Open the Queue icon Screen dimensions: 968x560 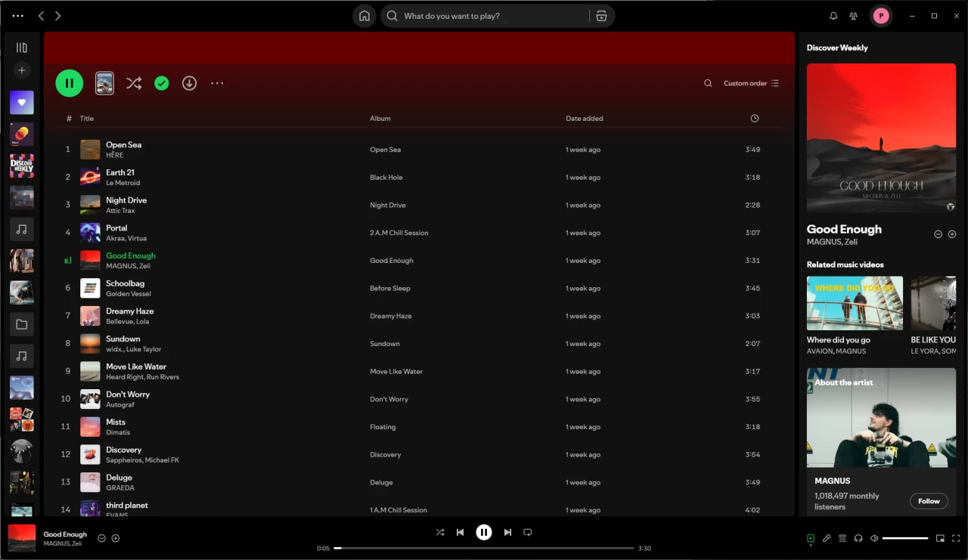click(x=842, y=538)
